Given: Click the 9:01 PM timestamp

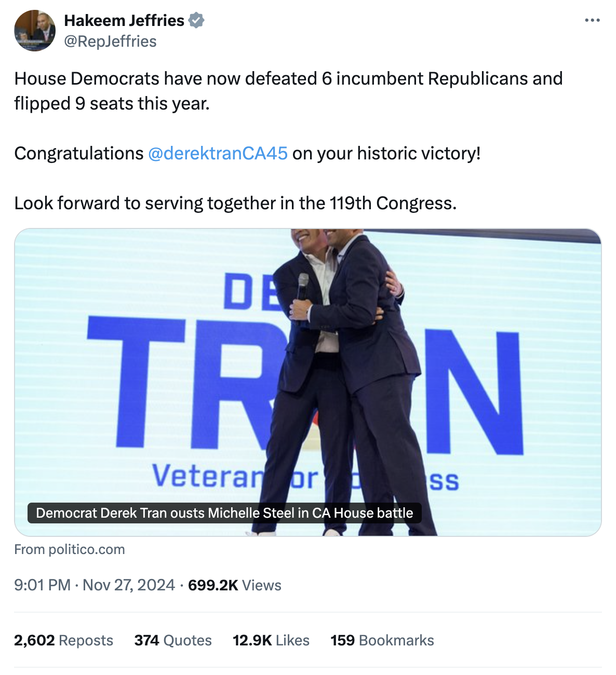Looking at the screenshot, I should [42, 585].
